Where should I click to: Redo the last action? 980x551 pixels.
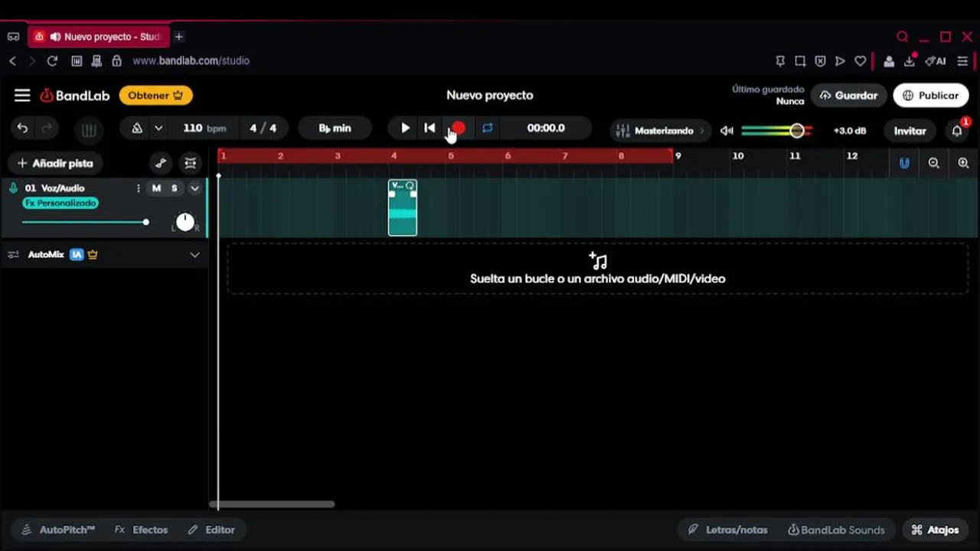pos(46,129)
